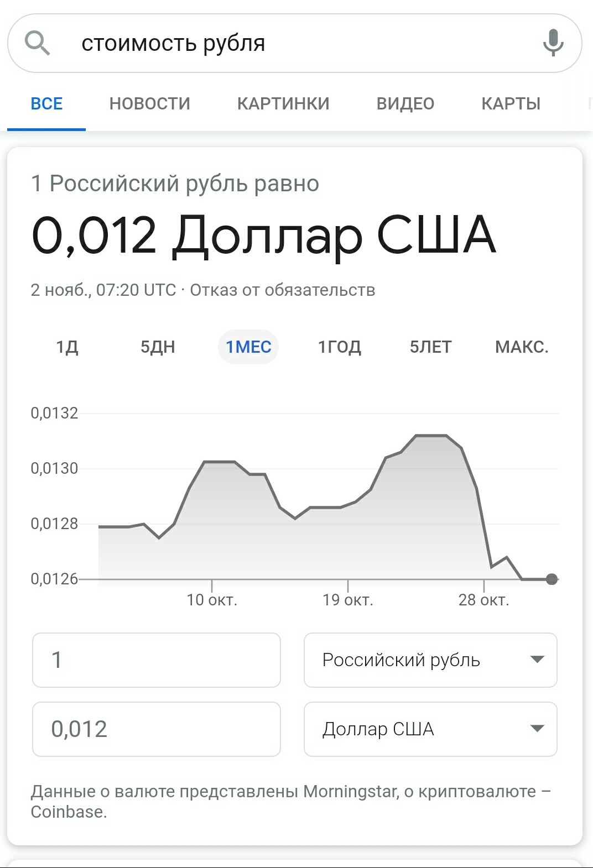Open the КАРТЫ tab

point(511,103)
